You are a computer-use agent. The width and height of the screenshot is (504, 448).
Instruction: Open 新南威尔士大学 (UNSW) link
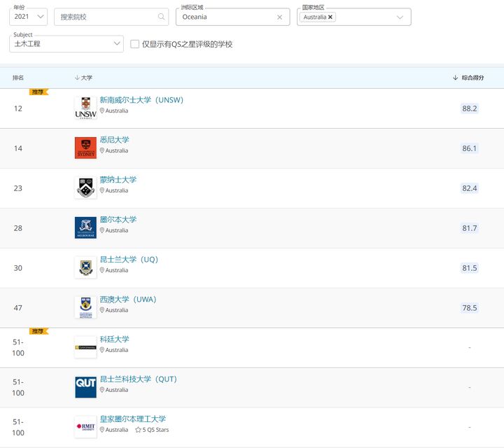[141, 100]
